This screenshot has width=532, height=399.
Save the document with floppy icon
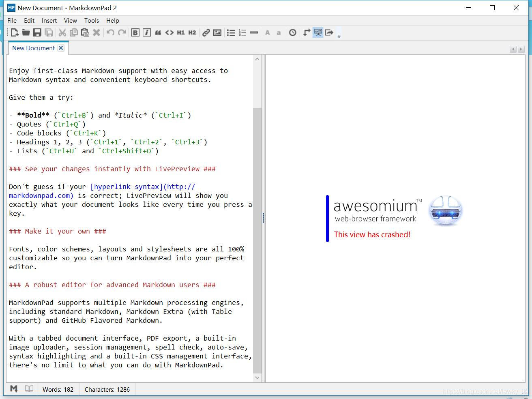(x=37, y=33)
